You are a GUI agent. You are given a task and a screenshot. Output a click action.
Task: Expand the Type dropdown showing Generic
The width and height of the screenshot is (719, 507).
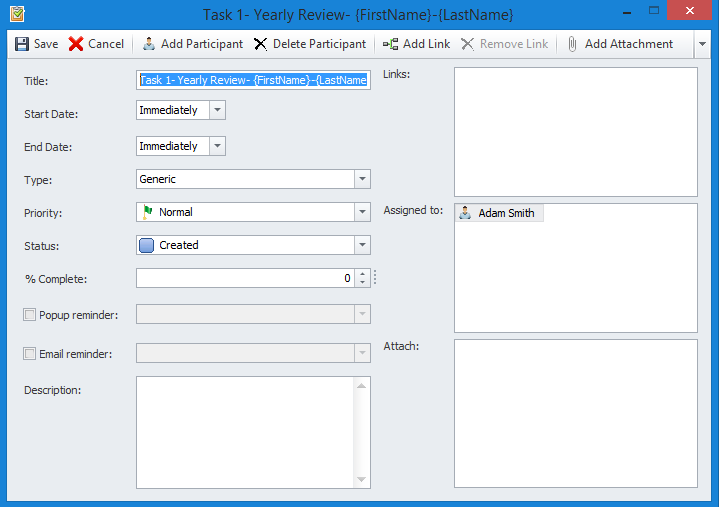(362, 179)
